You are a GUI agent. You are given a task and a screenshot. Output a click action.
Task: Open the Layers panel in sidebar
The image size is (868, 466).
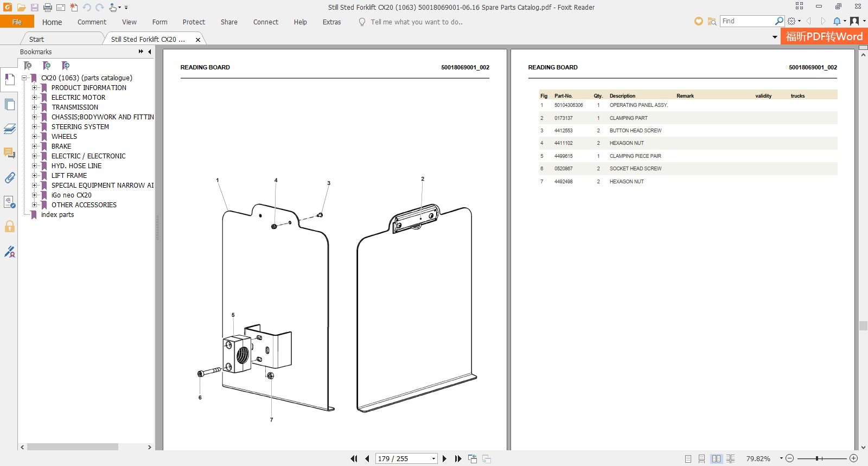pyautogui.click(x=9, y=129)
